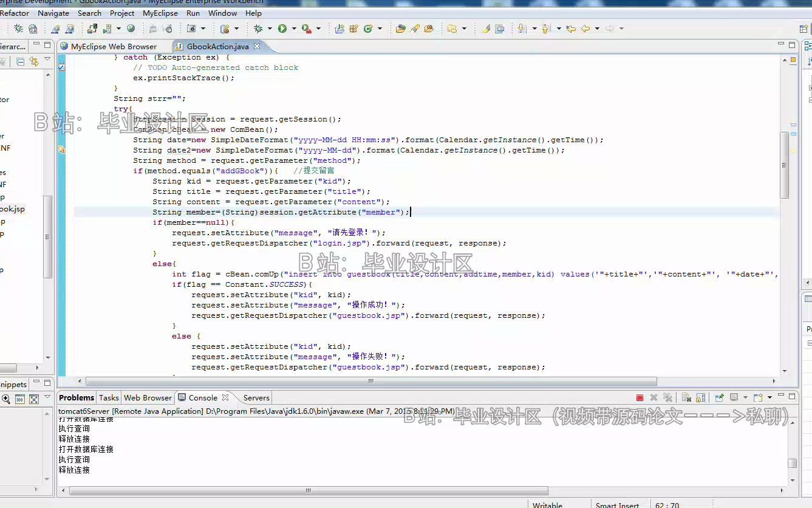Click the console vertical scrollbar thumb
Viewport: 812px width, 508px height.
click(x=793, y=463)
